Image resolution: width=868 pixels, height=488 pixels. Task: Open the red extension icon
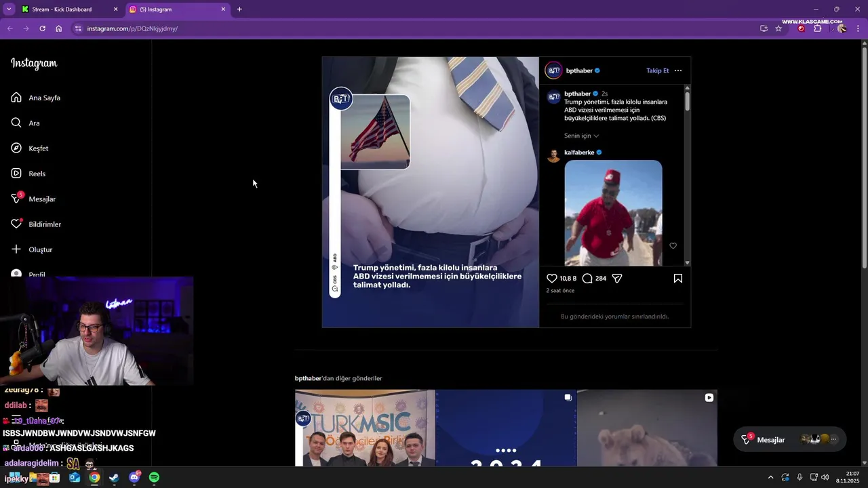tap(801, 28)
